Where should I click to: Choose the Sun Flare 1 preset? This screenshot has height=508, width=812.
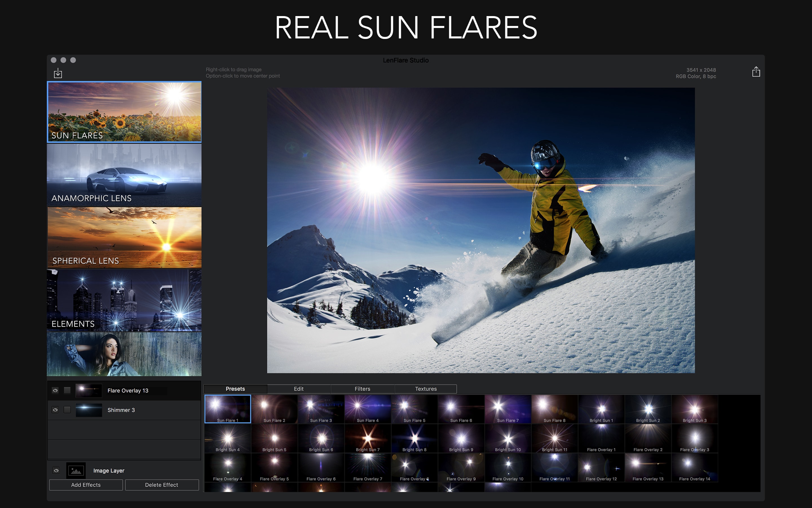coord(228,409)
